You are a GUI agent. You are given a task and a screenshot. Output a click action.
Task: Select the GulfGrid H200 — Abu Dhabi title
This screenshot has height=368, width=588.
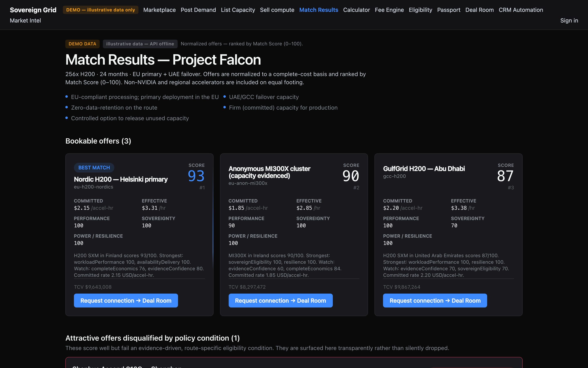(424, 169)
